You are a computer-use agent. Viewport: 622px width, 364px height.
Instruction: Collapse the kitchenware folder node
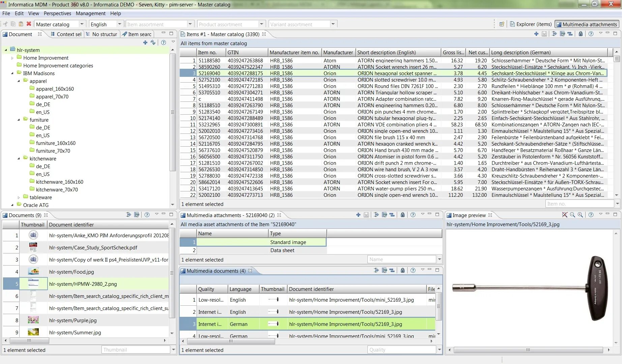pyautogui.click(x=19, y=158)
